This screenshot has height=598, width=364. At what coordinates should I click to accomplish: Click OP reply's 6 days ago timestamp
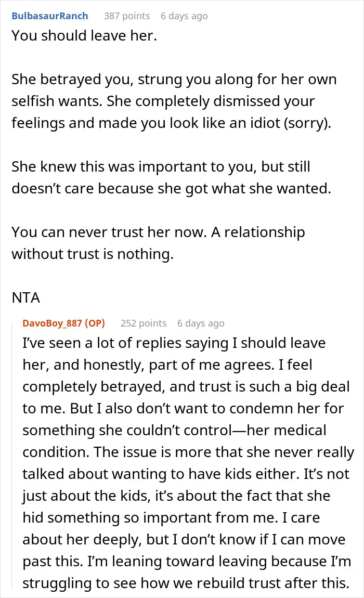tap(201, 323)
